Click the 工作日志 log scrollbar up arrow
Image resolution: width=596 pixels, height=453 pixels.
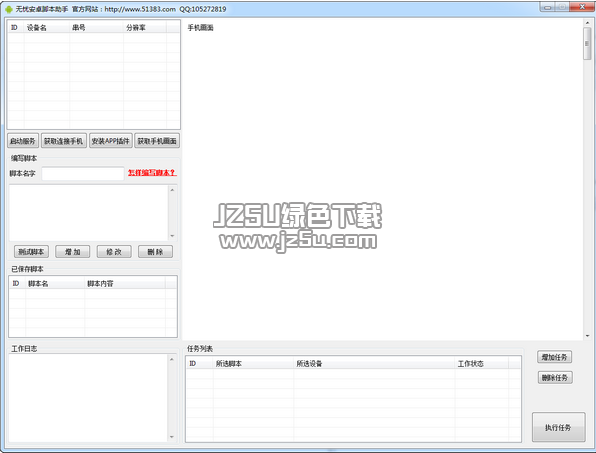(x=171, y=359)
